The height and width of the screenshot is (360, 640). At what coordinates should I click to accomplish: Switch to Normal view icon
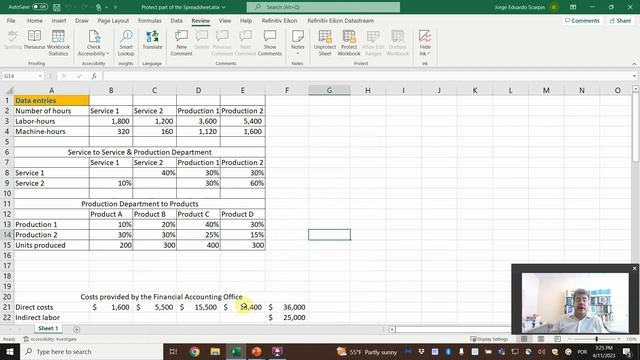[524, 339]
